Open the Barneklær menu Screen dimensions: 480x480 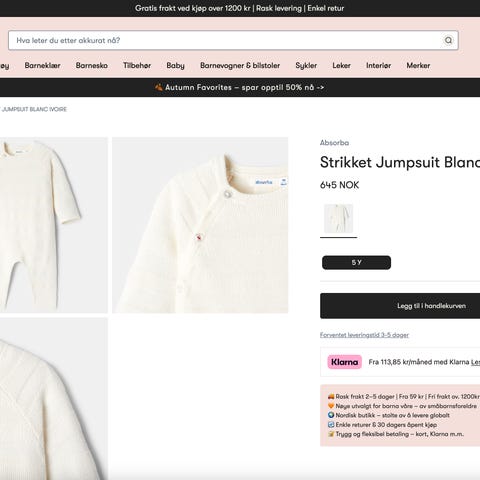[x=42, y=65]
